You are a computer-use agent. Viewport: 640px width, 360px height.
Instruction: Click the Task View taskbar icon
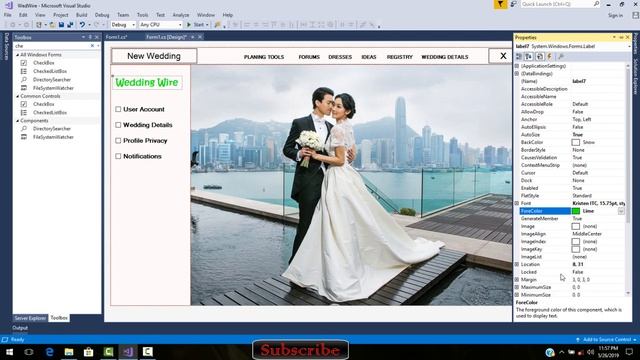pyautogui.click(x=29, y=352)
